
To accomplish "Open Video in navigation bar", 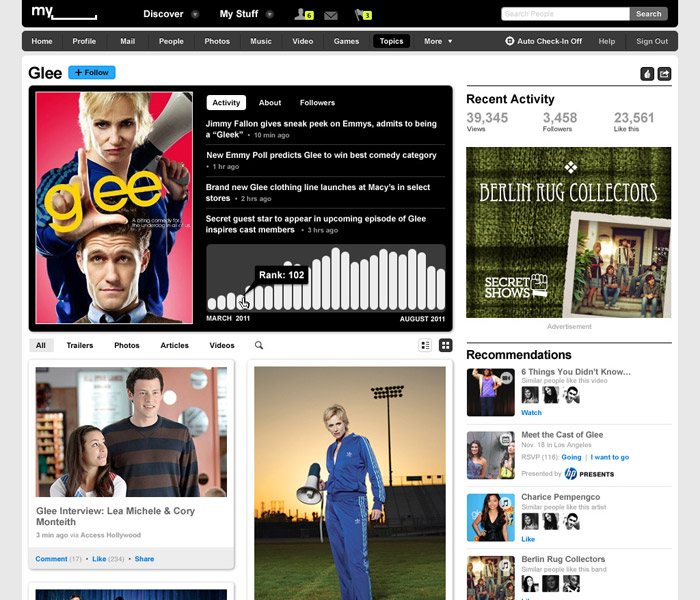I will point(303,41).
